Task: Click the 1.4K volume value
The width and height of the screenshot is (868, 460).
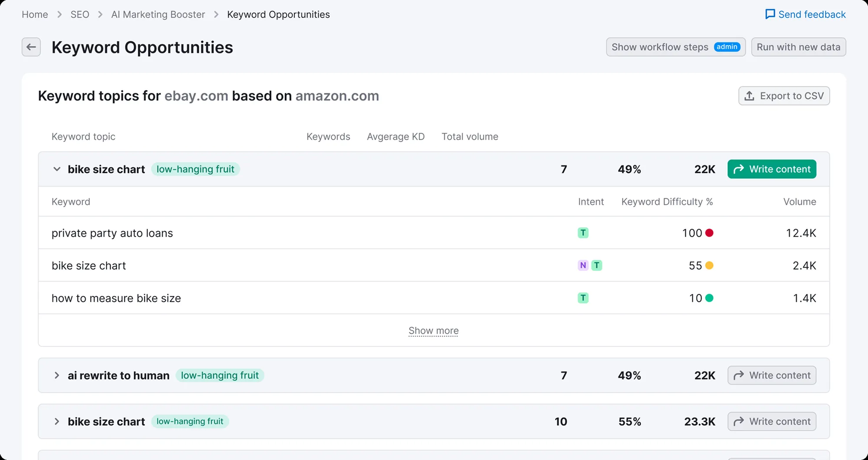Action: 805,298
